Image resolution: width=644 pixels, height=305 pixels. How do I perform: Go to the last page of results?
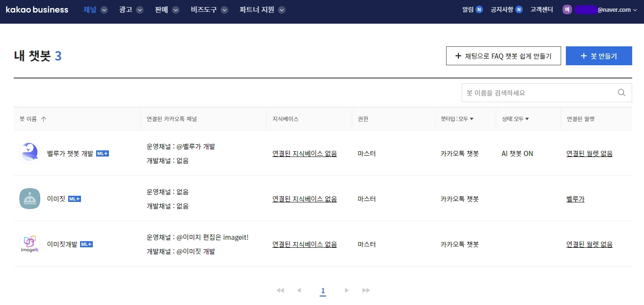coord(366,290)
